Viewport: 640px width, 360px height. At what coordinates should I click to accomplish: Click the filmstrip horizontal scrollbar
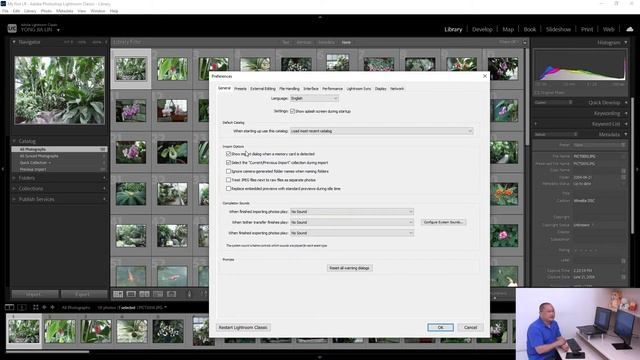[48, 351]
